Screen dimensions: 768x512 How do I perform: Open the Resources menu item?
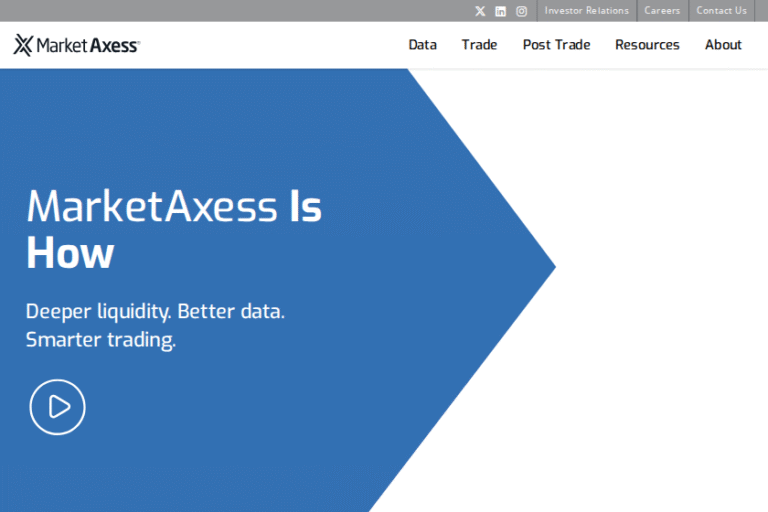point(647,45)
